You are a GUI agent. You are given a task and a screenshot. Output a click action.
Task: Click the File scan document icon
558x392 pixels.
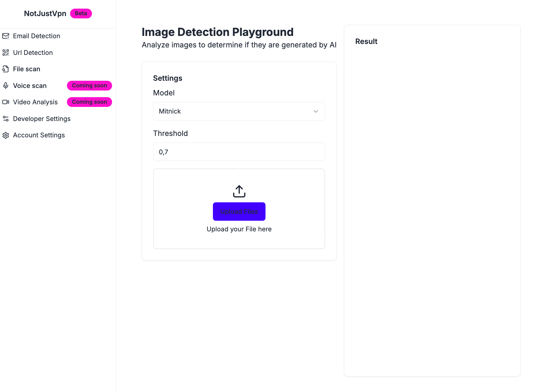[x=6, y=69]
